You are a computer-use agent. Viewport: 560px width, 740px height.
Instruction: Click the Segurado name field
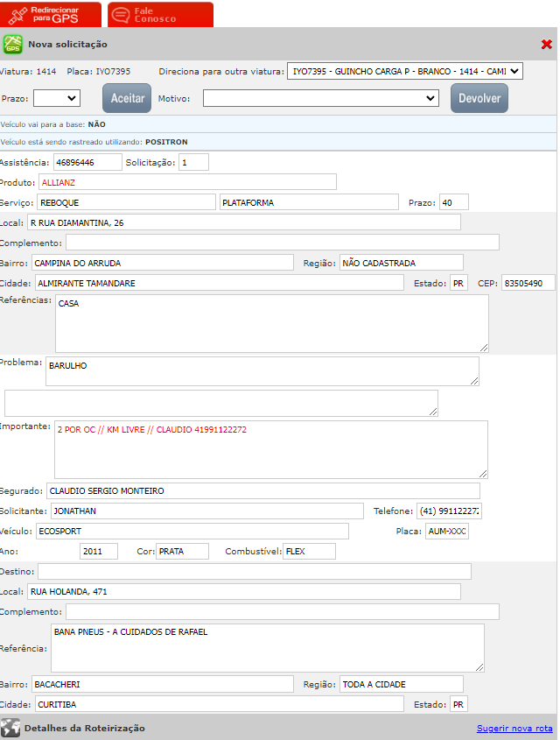pos(262,490)
